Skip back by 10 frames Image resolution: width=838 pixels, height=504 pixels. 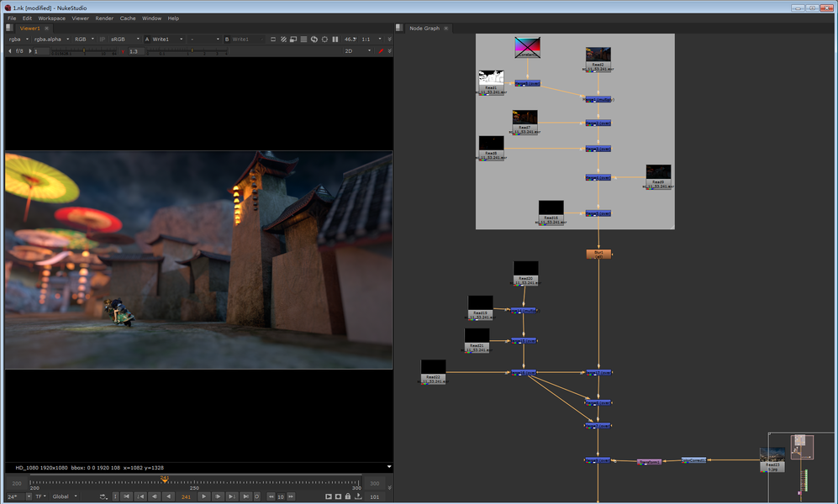click(271, 496)
